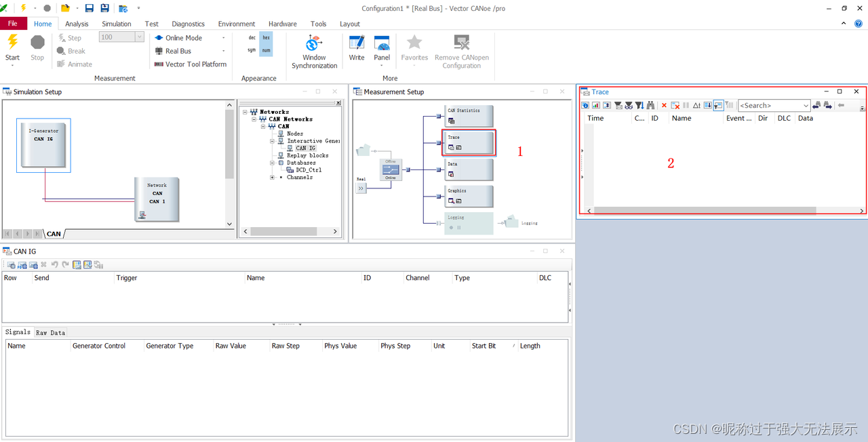Image resolution: width=868 pixels, height=442 pixels.
Task: Select the CAN tab in Simulation Setup
Action: tap(54, 234)
